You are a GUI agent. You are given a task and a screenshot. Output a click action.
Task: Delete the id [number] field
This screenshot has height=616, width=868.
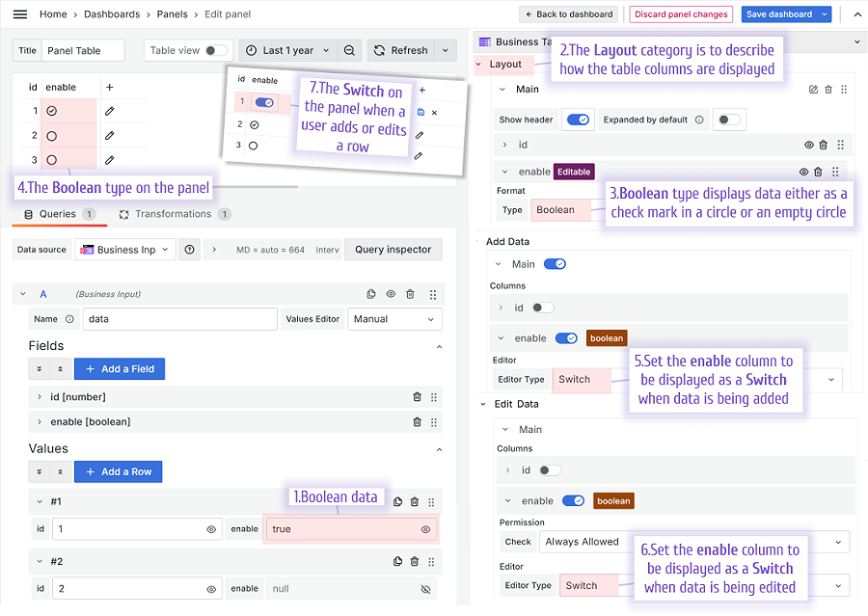coord(418,397)
